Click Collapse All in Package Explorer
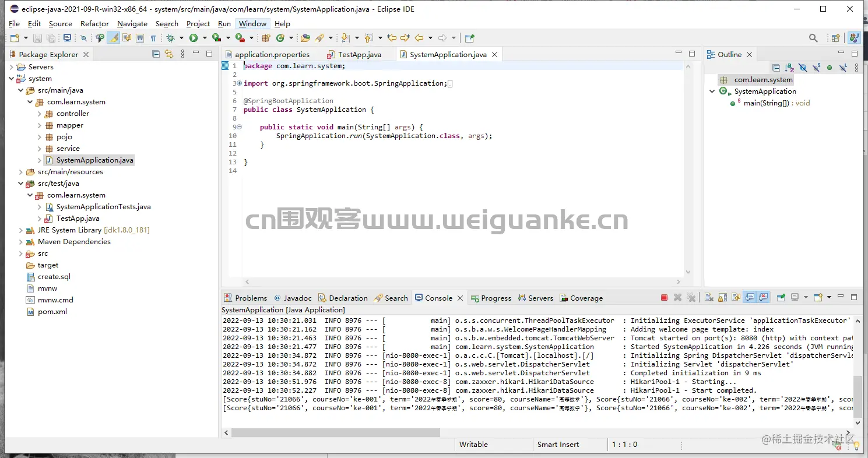This screenshot has width=868, height=458. tap(156, 54)
